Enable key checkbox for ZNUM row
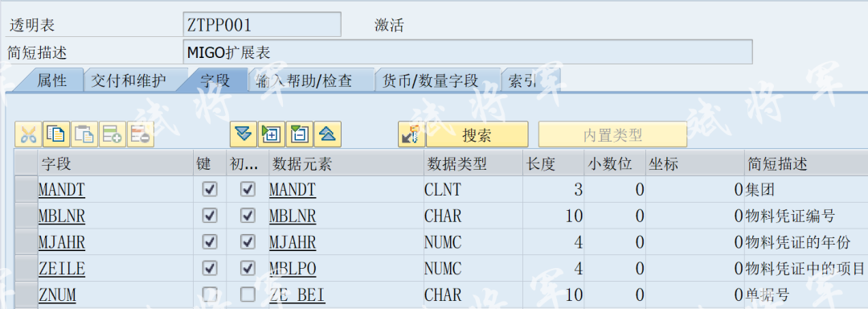Image resolution: width=868 pixels, height=309 pixels. pos(210,295)
